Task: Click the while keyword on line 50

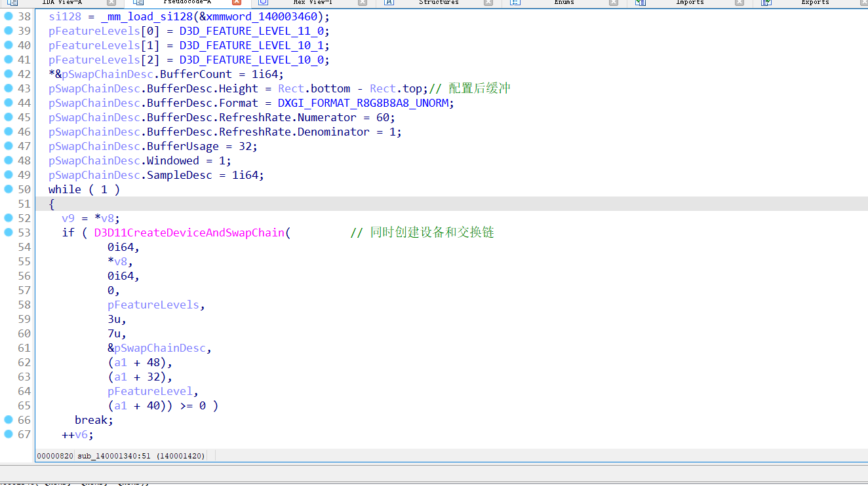Action: tap(65, 189)
